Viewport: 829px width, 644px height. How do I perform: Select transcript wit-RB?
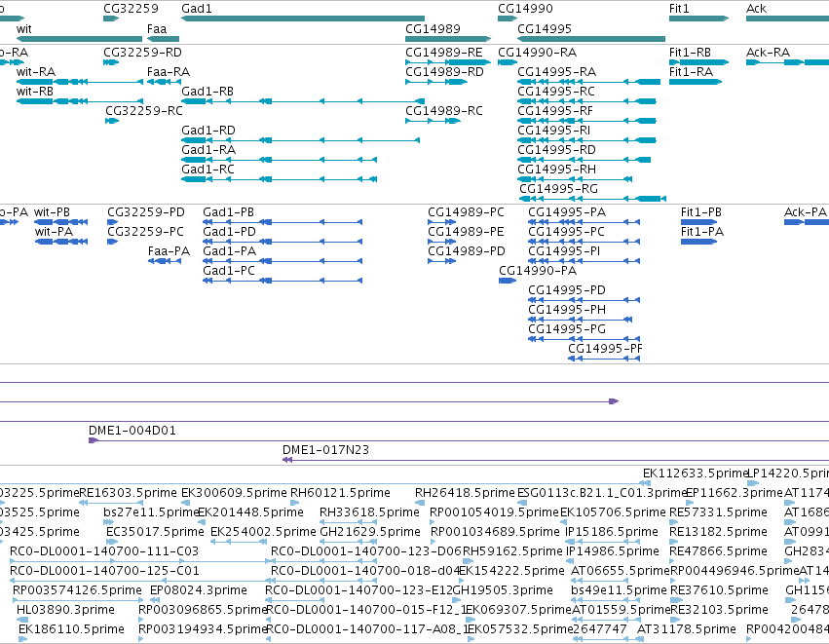pyautogui.click(x=79, y=101)
